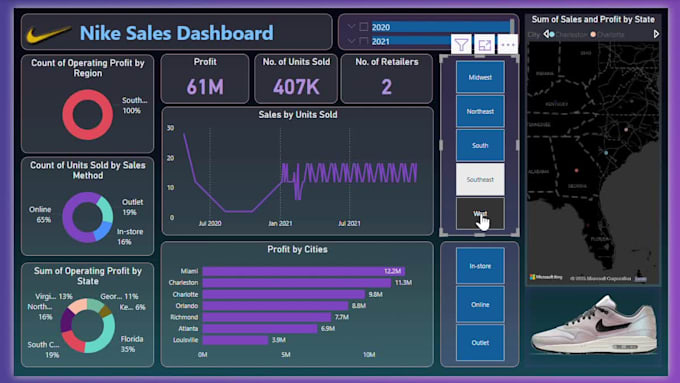680x383 pixels.
Task: Open focus mode for the region slicer
Action: [x=484, y=45]
